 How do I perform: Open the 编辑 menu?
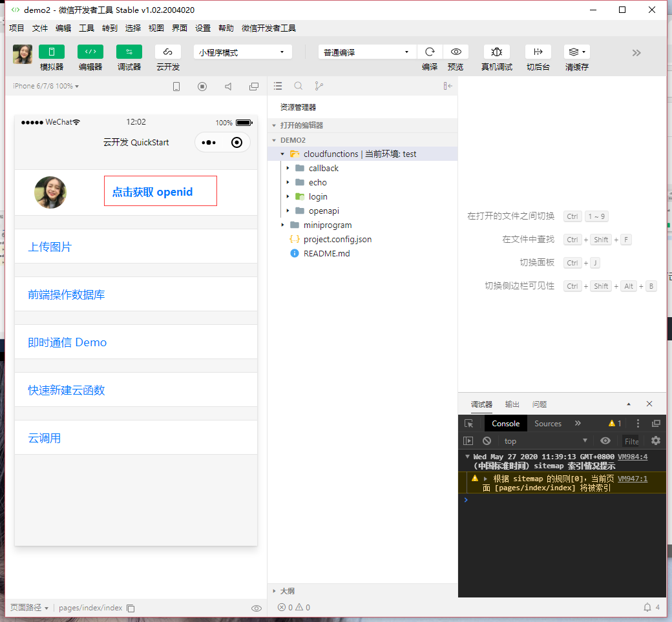63,28
